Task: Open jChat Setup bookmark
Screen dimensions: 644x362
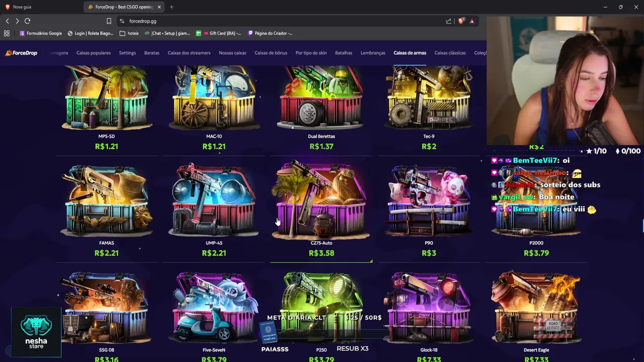Action: point(167,33)
